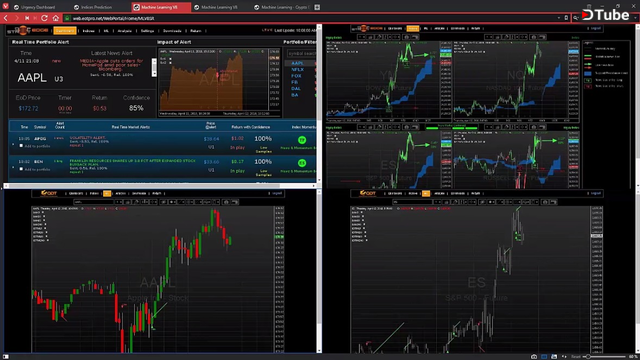This screenshot has height=360, width=640.
Task: Click the green momentum circle in BEN row
Action: (302, 163)
